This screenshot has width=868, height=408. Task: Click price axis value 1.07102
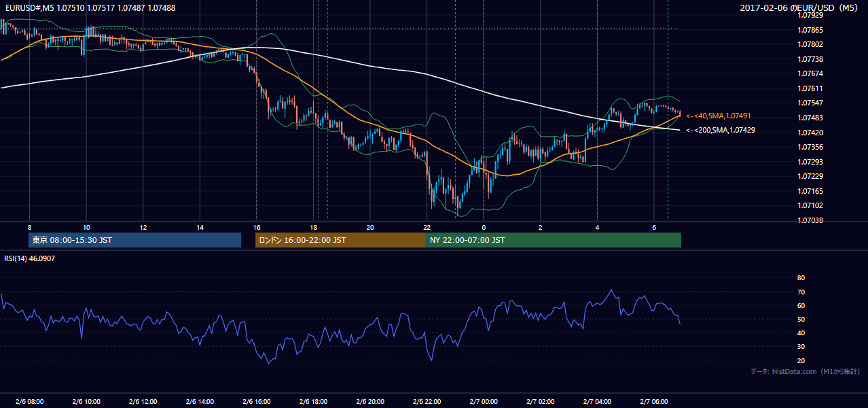tap(812, 206)
